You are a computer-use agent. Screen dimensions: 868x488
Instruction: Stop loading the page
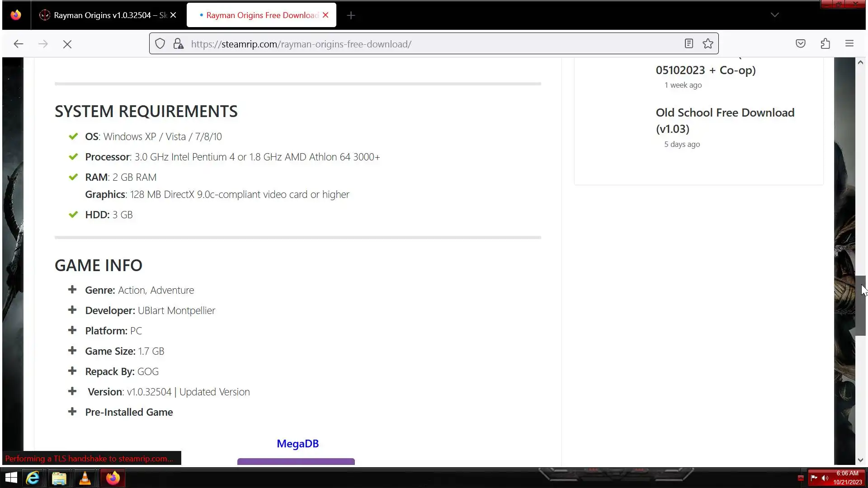tap(67, 44)
